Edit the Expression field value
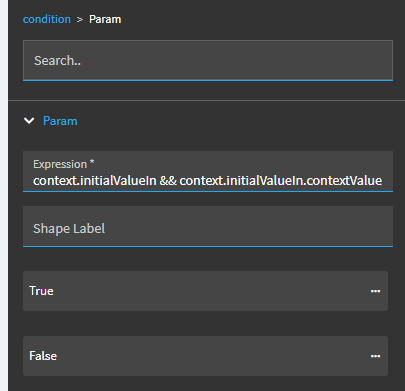Screen dimensions: 405x391 tap(208, 172)
